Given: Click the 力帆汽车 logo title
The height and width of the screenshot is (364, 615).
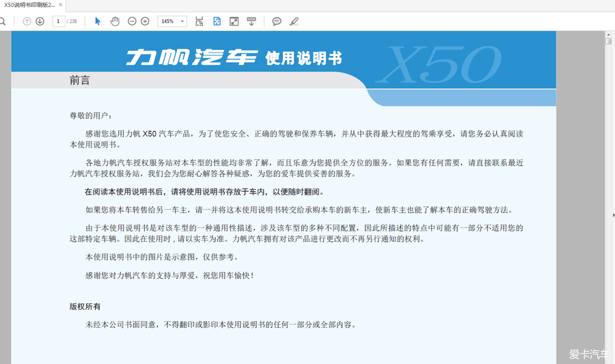Looking at the screenshot, I should click(x=192, y=57).
